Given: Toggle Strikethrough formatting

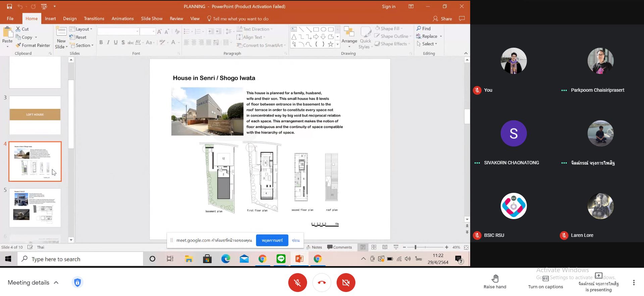Looking at the screenshot, I should [x=131, y=42].
